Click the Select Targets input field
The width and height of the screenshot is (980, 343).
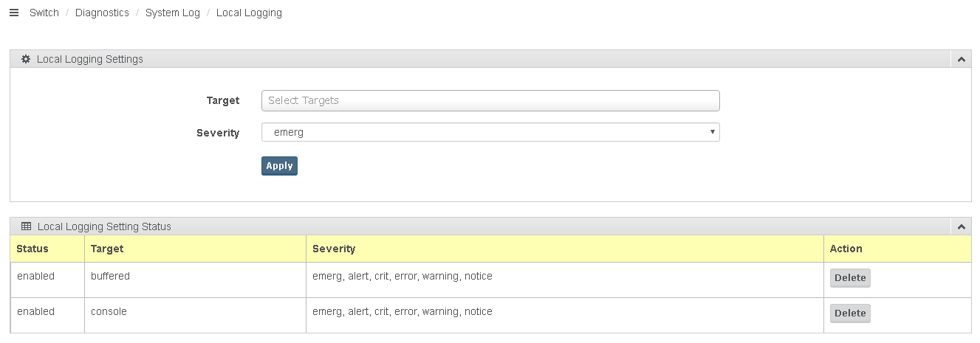(490, 100)
